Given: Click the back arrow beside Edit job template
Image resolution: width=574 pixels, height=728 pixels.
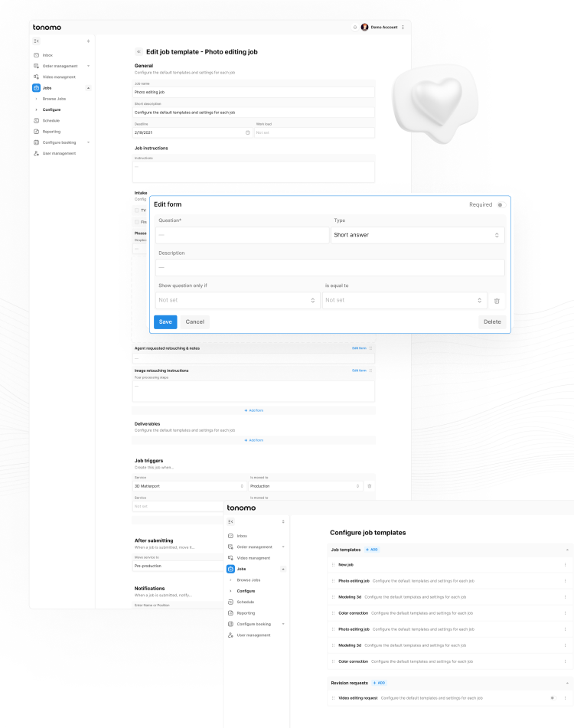Looking at the screenshot, I should pos(139,52).
